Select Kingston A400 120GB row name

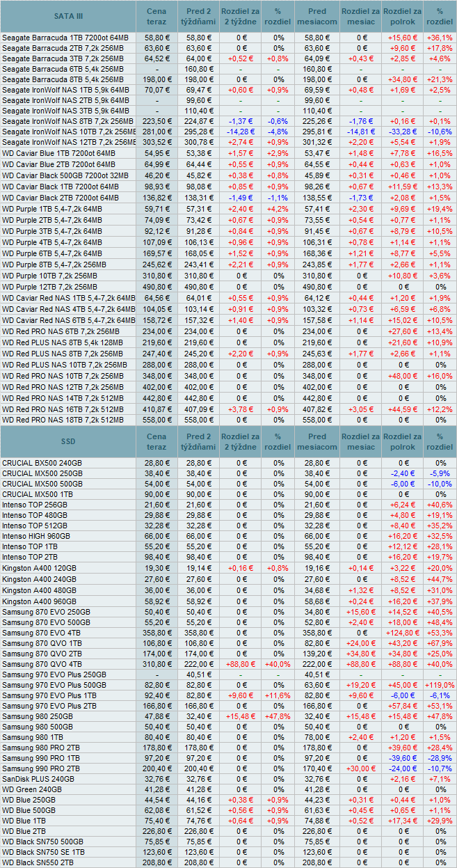[39, 568]
